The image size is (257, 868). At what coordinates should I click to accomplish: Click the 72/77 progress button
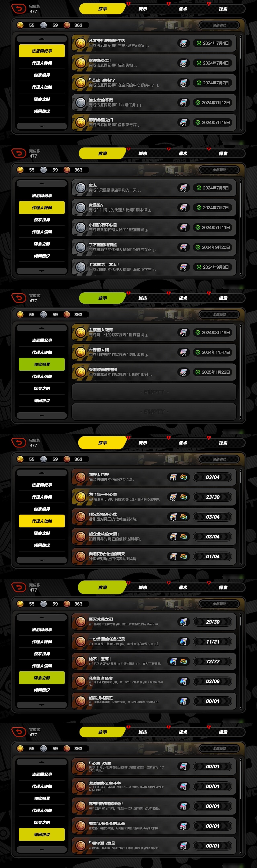point(213,661)
